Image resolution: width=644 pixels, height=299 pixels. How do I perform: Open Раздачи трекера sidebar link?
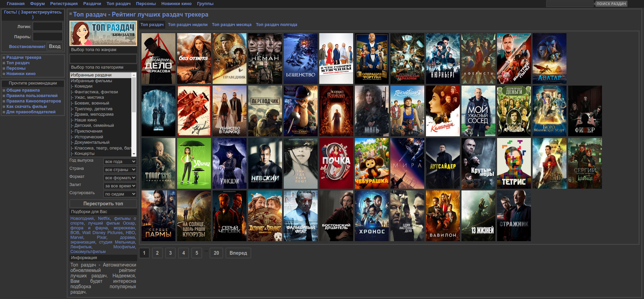(x=24, y=57)
